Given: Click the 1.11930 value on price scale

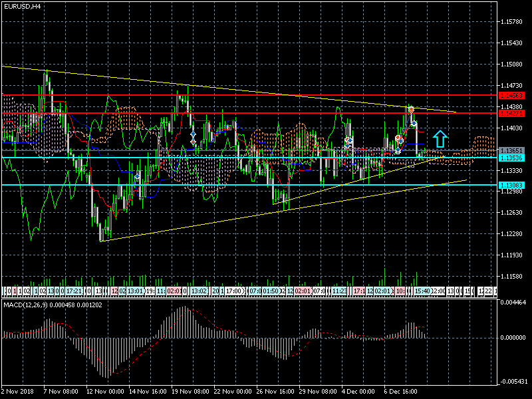Looking at the screenshot, I should (x=512, y=255).
